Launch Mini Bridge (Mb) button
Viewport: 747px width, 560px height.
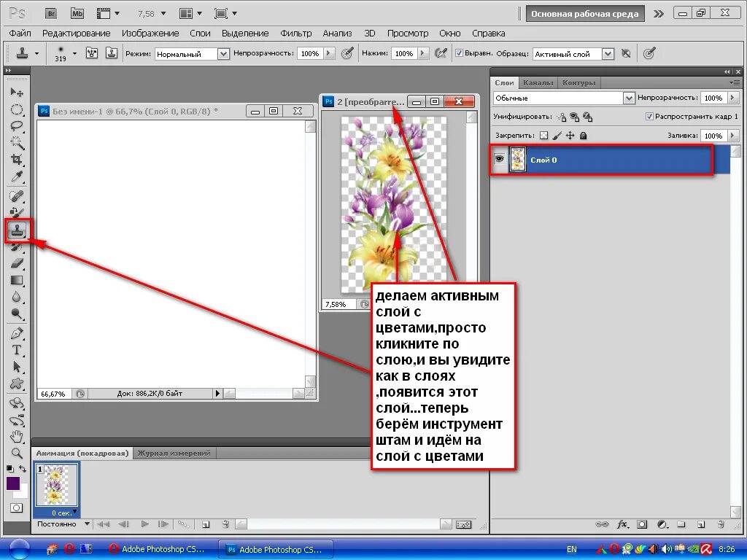(x=77, y=14)
